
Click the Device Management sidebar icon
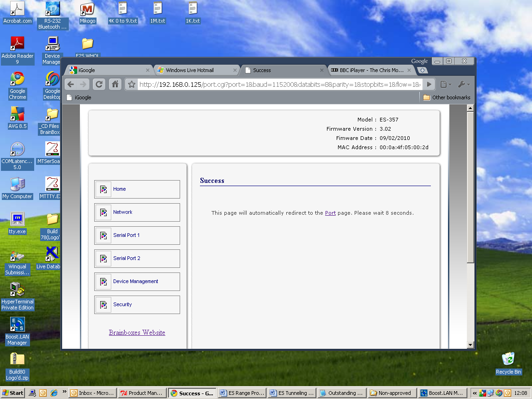[103, 282]
